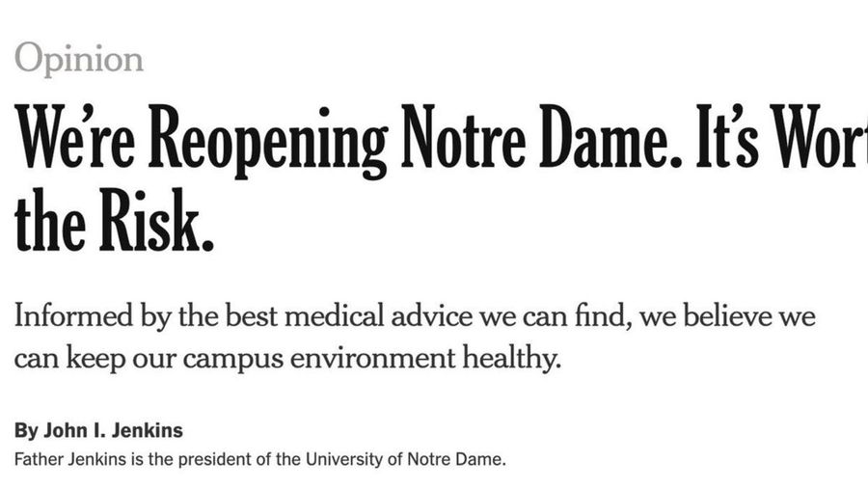Click the word "We're" starting the headline
This screenshot has height=488, width=868.
point(74,136)
